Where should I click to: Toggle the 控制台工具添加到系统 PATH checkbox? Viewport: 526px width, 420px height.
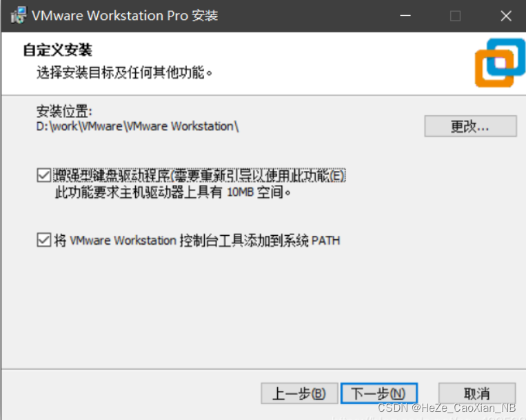pyautogui.click(x=44, y=240)
